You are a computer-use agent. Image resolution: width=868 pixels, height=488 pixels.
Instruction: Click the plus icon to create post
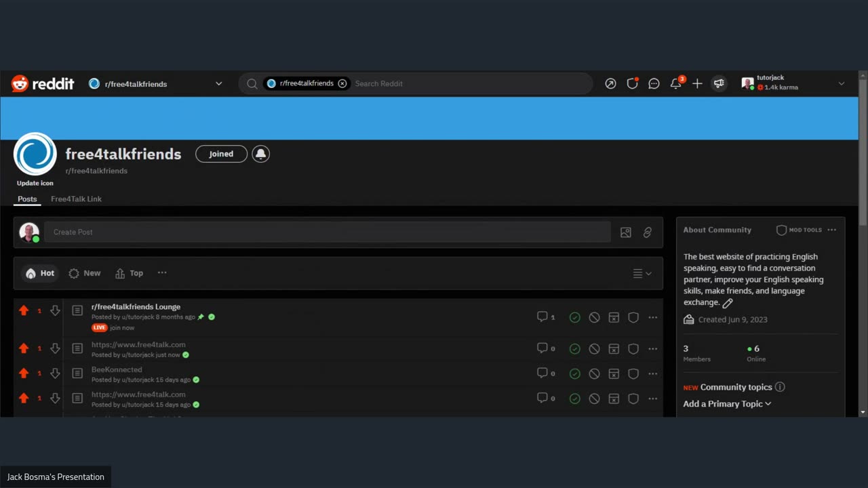click(697, 83)
